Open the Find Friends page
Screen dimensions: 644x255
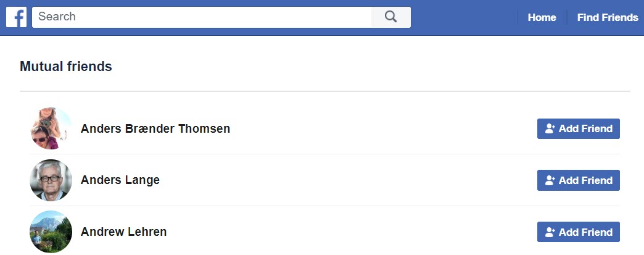point(608,17)
